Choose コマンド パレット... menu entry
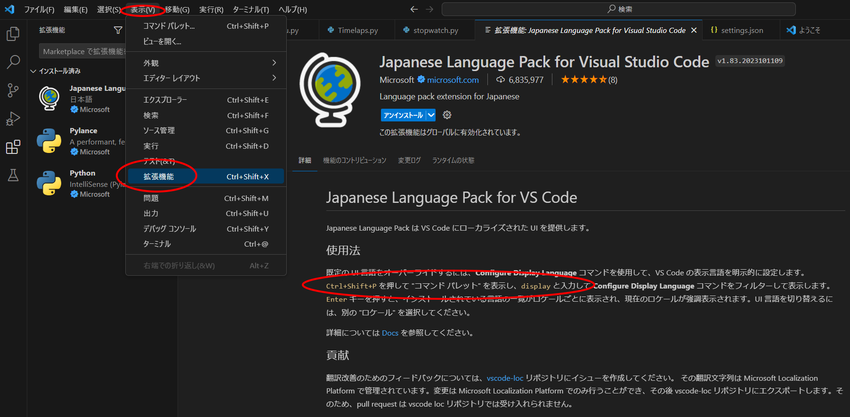The height and width of the screenshot is (417, 850). coord(206,26)
